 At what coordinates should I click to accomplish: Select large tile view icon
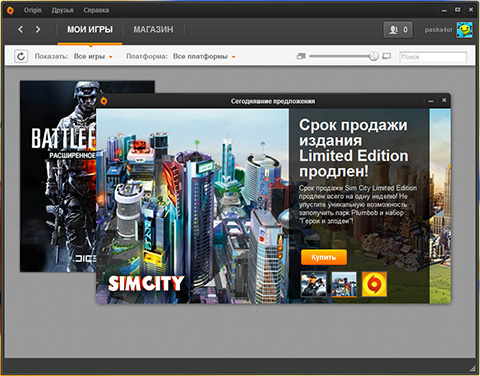click(387, 56)
